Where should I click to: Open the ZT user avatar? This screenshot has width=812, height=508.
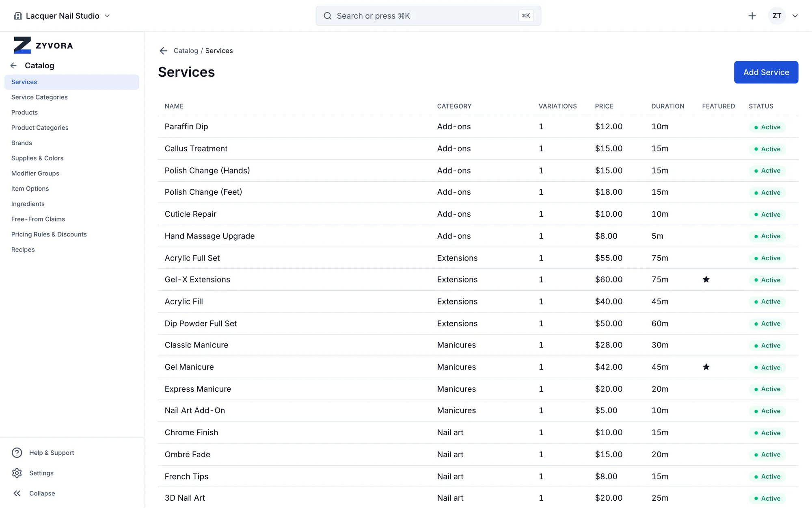[777, 16]
